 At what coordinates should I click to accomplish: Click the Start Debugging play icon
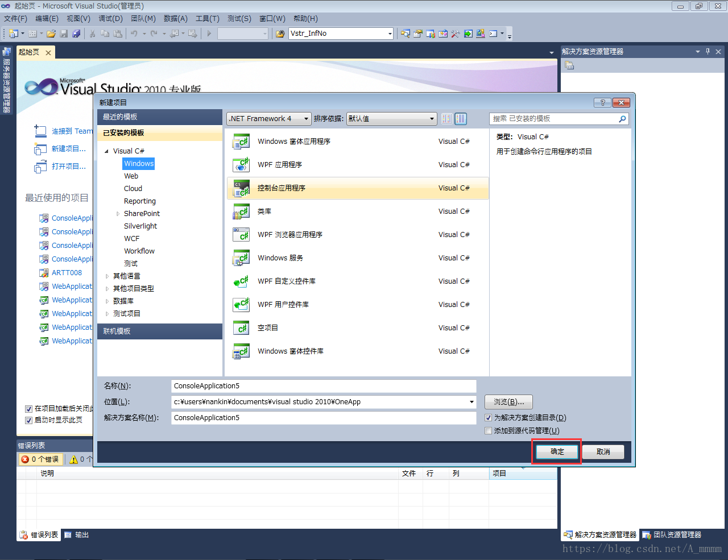coord(209,34)
